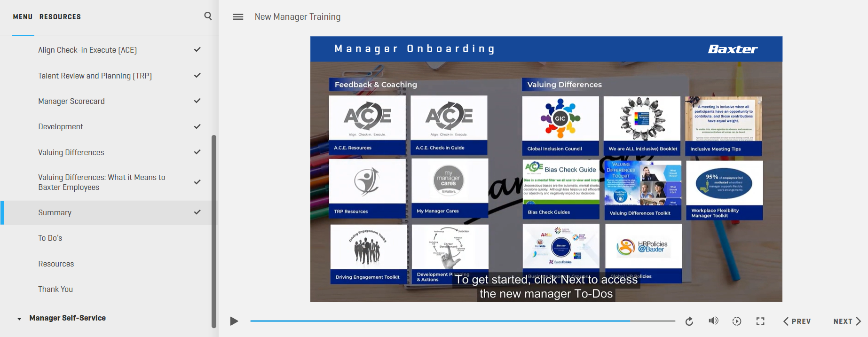Open the Inclusive Meeting Tips tile
Image resolution: width=868 pixels, height=337 pixels.
[724, 126]
